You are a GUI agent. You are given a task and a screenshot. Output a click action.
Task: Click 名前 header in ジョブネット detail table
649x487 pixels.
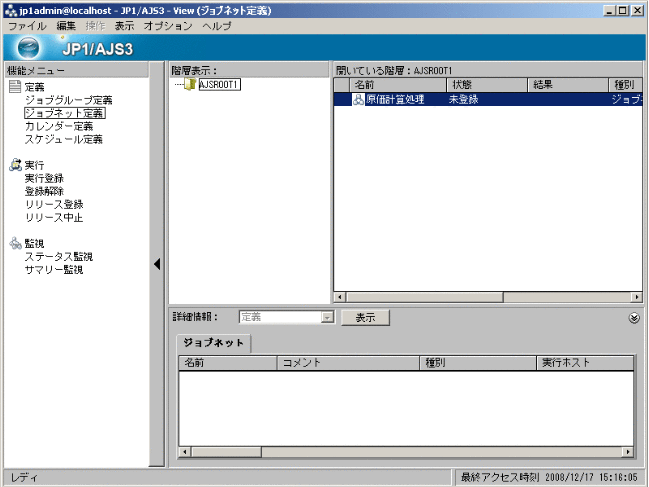click(227, 363)
